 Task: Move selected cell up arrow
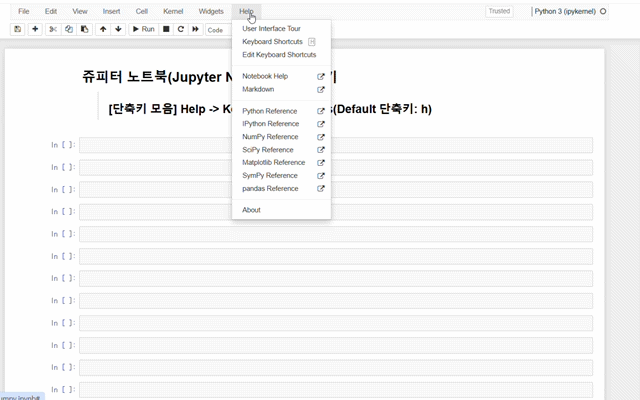pos(103,29)
